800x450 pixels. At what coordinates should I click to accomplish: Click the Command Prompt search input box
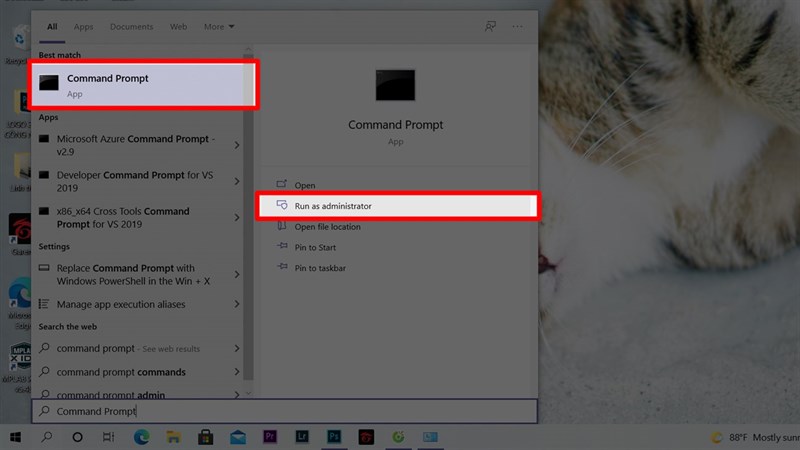pyautogui.click(x=285, y=411)
